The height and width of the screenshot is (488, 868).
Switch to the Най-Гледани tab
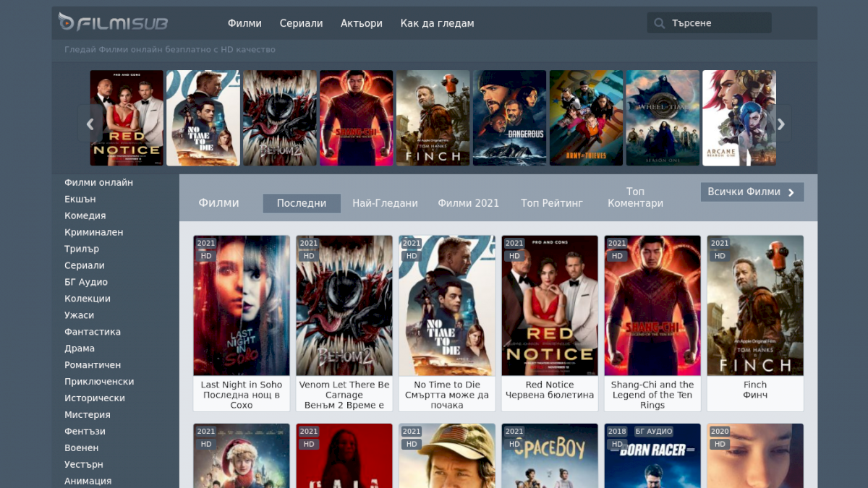pyautogui.click(x=385, y=203)
